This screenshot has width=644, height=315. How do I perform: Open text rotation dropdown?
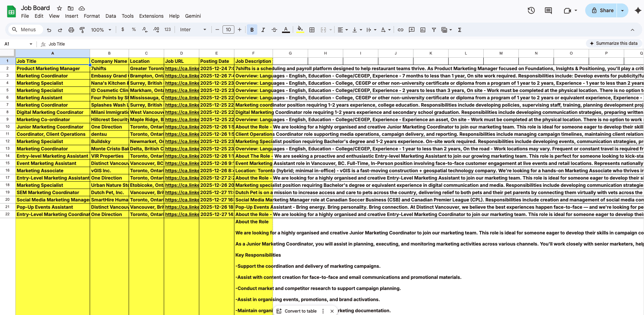[386, 30]
